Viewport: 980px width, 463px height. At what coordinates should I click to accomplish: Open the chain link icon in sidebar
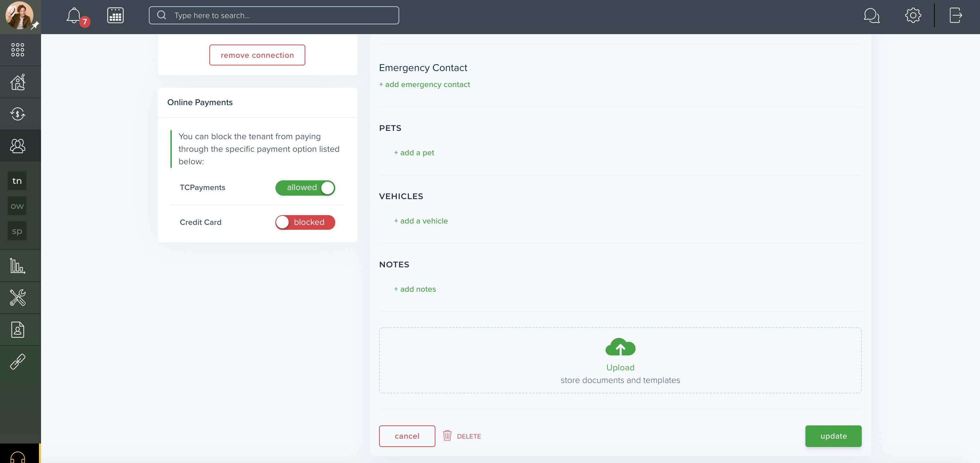click(17, 362)
